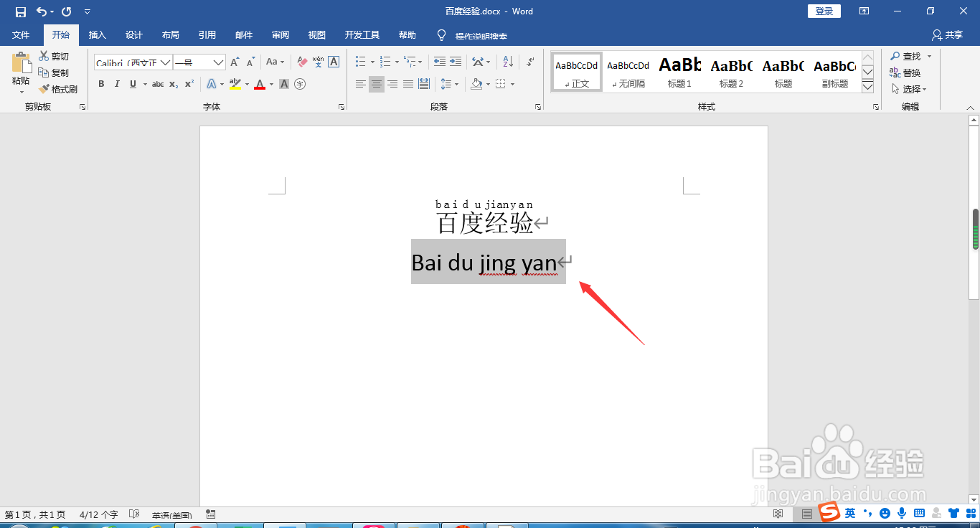Show or hide paragraph marks icon

(x=530, y=62)
